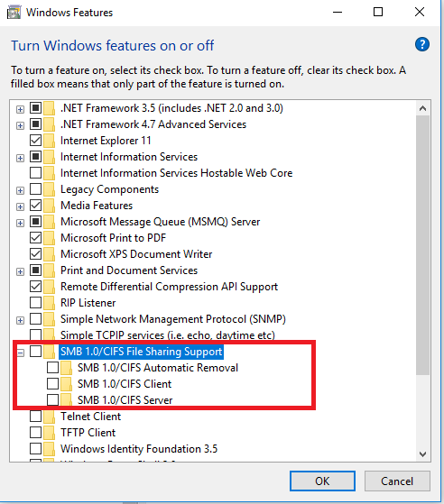Screen dimensions: 444x504
Task: Click the Microsoft Print to PDF folder icon
Action: [50, 238]
